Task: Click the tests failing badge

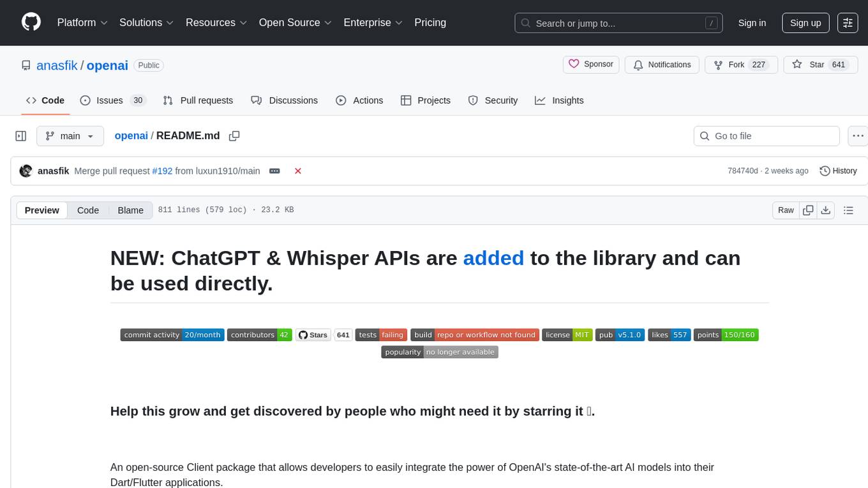Action: coord(381,335)
